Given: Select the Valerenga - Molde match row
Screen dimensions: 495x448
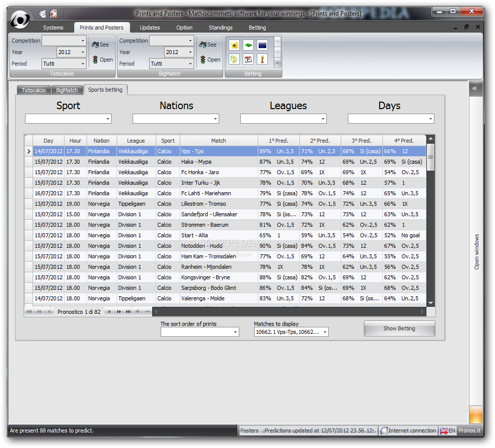Looking at the screenshot, I should click(x=225, y=298).
